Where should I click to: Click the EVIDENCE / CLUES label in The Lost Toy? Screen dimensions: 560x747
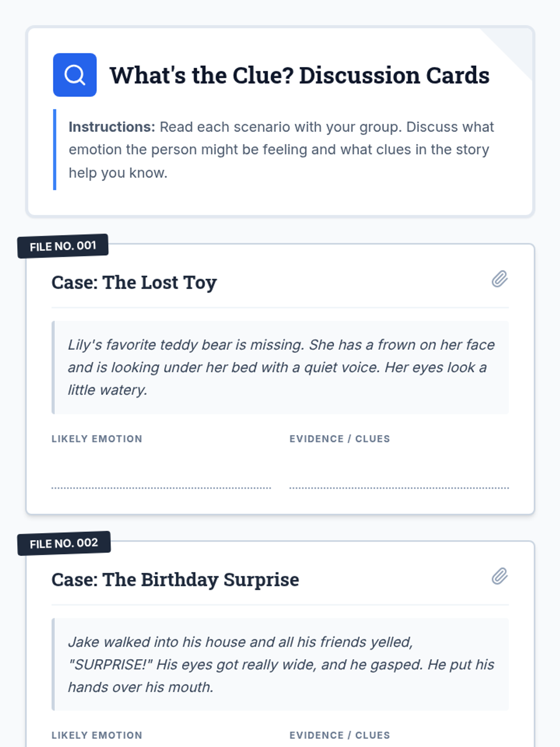click(x=340, y=439)
